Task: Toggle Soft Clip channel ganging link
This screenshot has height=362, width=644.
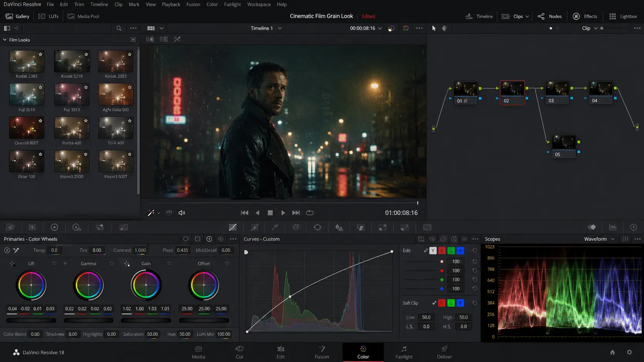Action: pyautogui.click(x=434, y=303)
